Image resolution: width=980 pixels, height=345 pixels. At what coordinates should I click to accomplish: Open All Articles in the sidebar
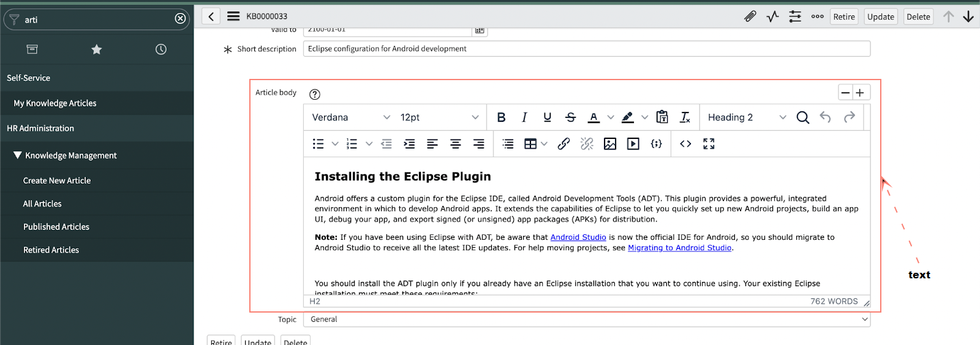[x=42, y=204]
